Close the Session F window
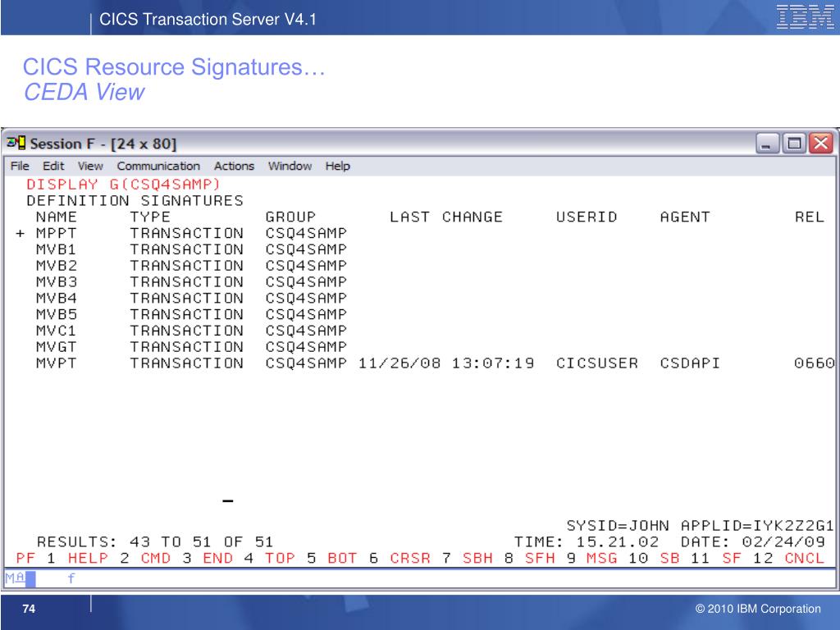840x630 pixels. tap(821, 144)
